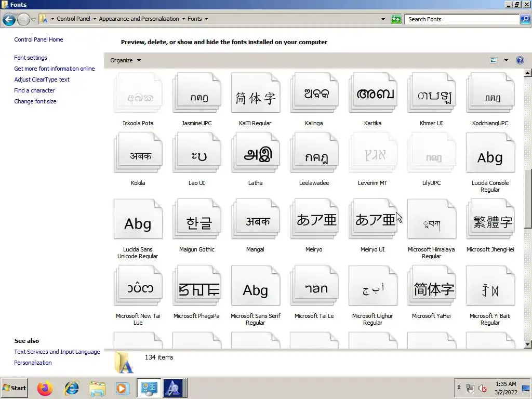This screenshot has height=399, width=532.
Task: Select the Microsoft Himalaya Regular icon
Action: (x=432, y=219)
